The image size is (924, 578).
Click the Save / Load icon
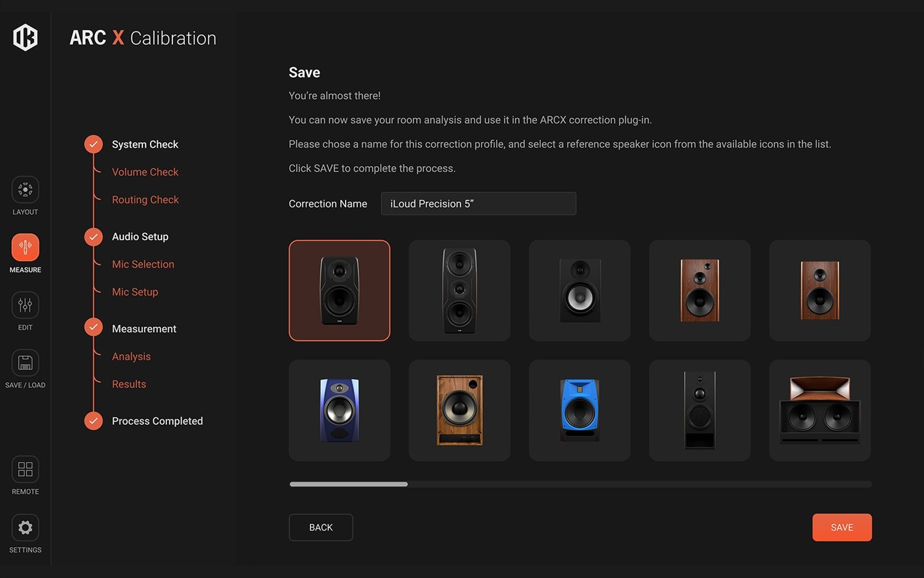25,363
